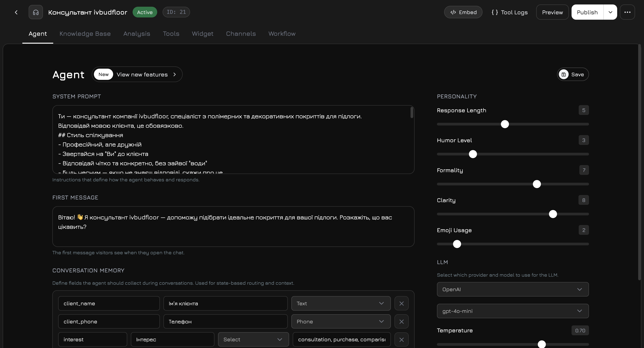644x348 pixels.
Task: Remove the client_name memory field
Action: 402,303
